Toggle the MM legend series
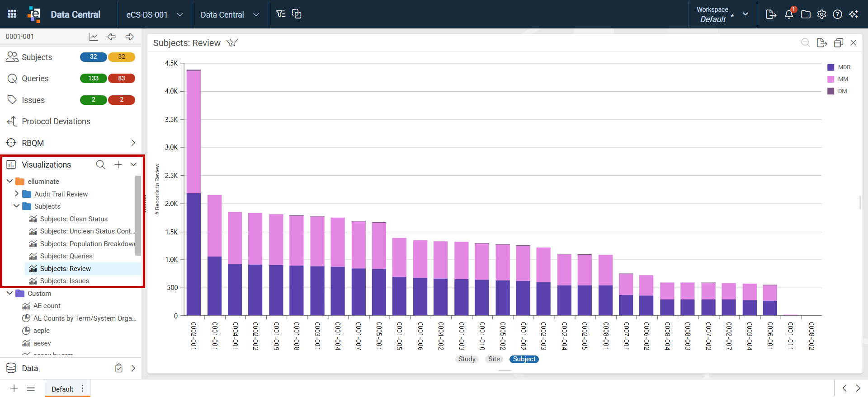Viewport: 868px width, 397px height. (838, 79)
